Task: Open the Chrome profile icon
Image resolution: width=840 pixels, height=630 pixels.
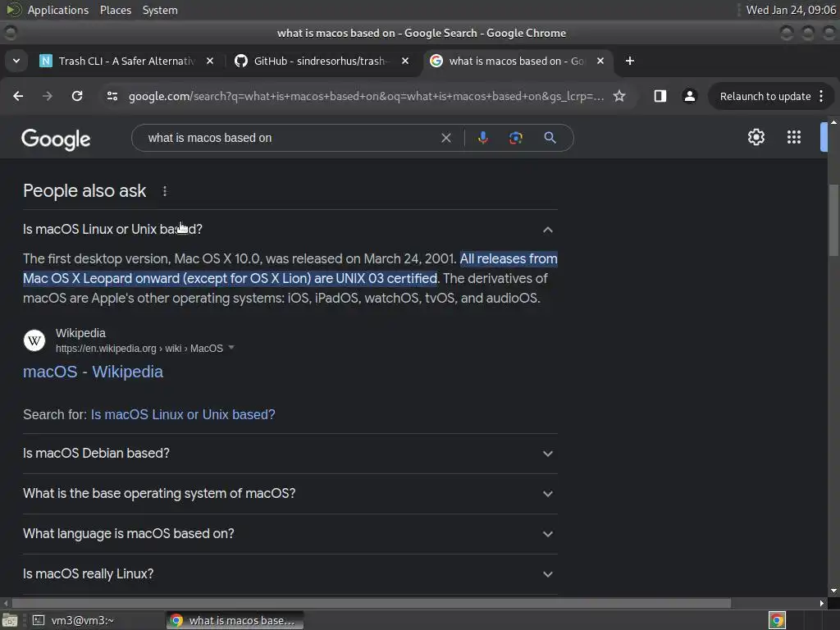Action: [689, 96]
